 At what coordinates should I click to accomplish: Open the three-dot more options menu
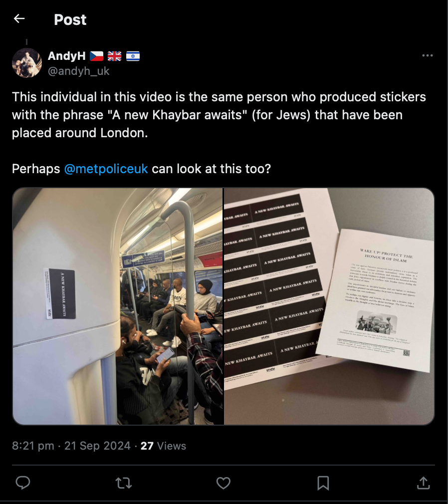[427, 55]
